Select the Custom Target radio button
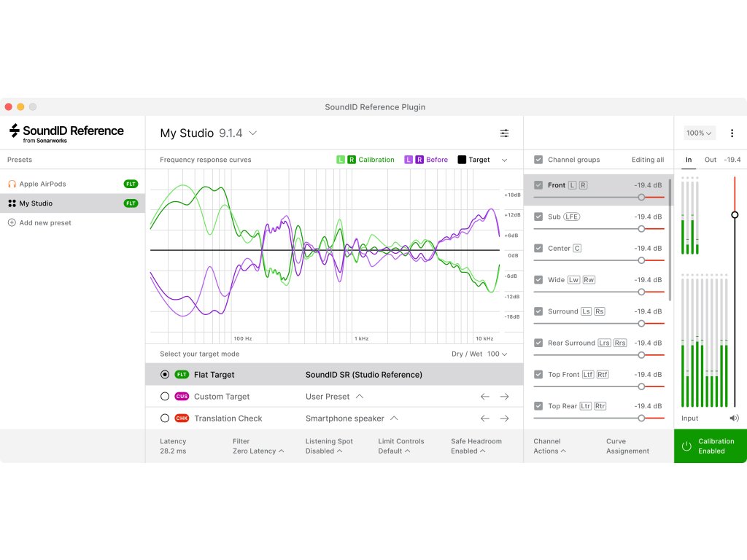Image resolution: width=747 pixels, height=560 pixels. point(165,397)
